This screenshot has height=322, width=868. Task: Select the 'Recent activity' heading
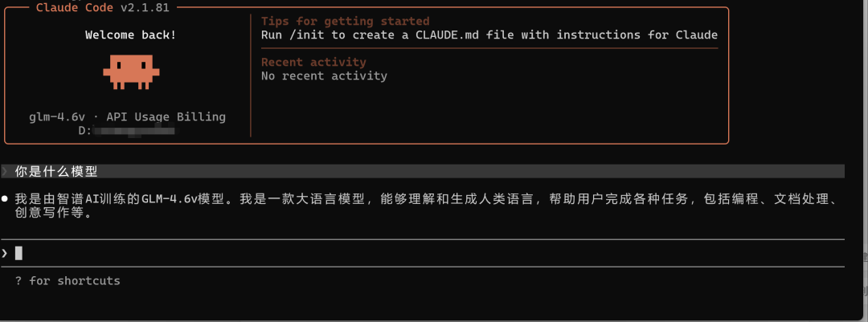coord(313,62)
